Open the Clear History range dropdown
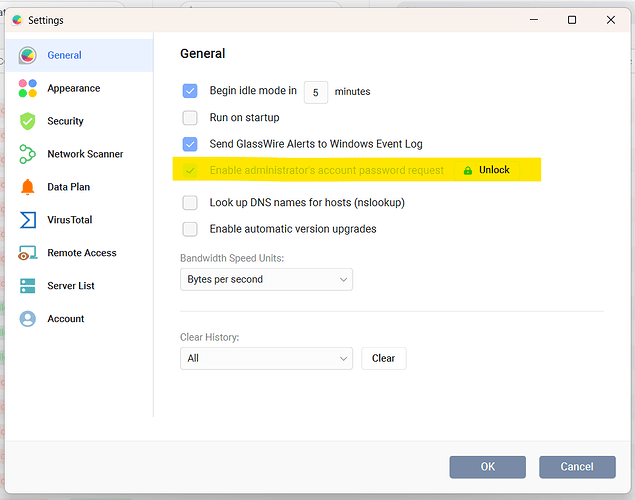 (x=266, y=358)
